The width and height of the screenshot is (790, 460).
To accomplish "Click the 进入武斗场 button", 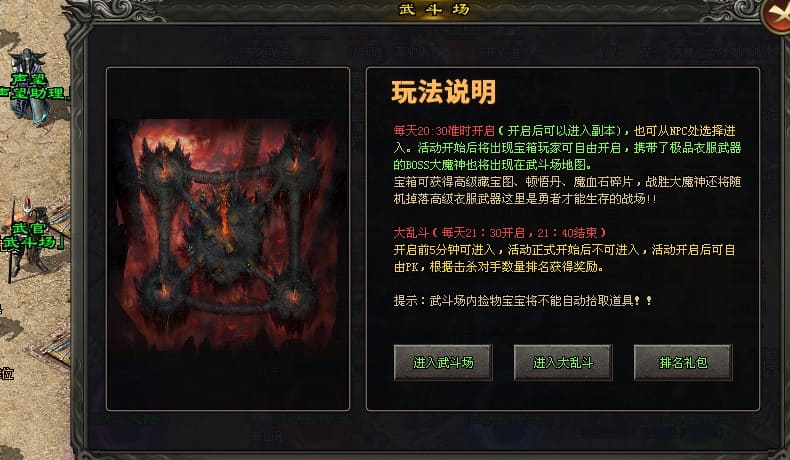I will coord(443,362).
